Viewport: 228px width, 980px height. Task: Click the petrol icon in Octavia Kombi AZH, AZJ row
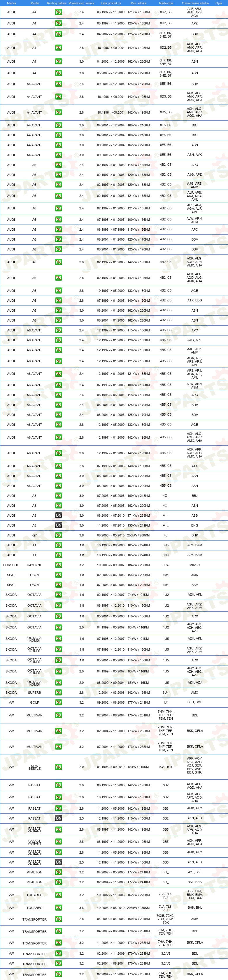pos(58,682)
